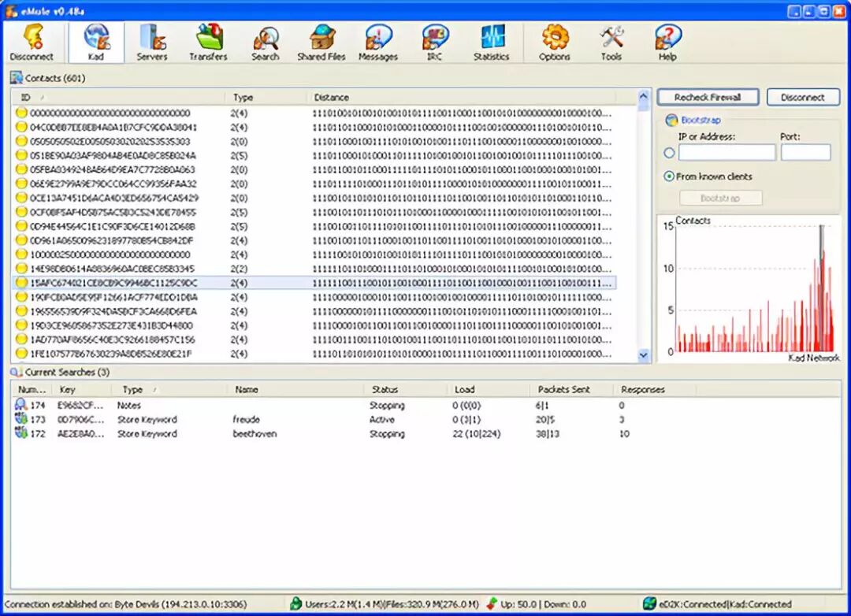
Task: Click scroll up arrow of contacts list
Action: pos(644,97)
